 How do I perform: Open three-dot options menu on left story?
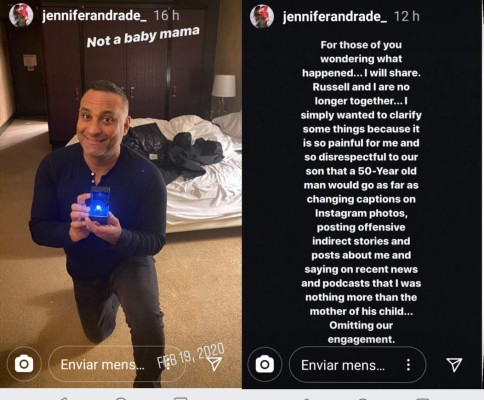pyautogui.click(x=168, y=364)
